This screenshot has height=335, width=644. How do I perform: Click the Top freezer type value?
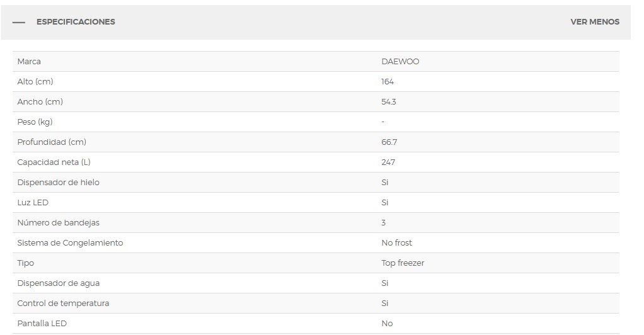[x=403, y=263]
